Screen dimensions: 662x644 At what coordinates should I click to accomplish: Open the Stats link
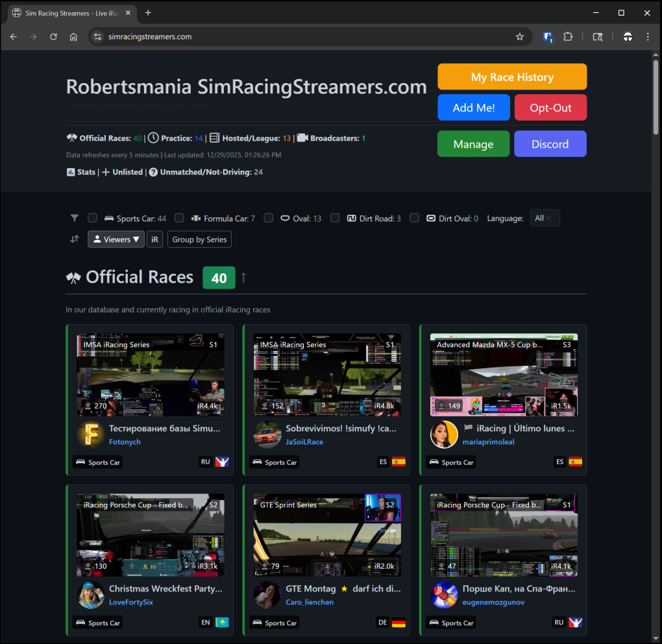(81, 173)
